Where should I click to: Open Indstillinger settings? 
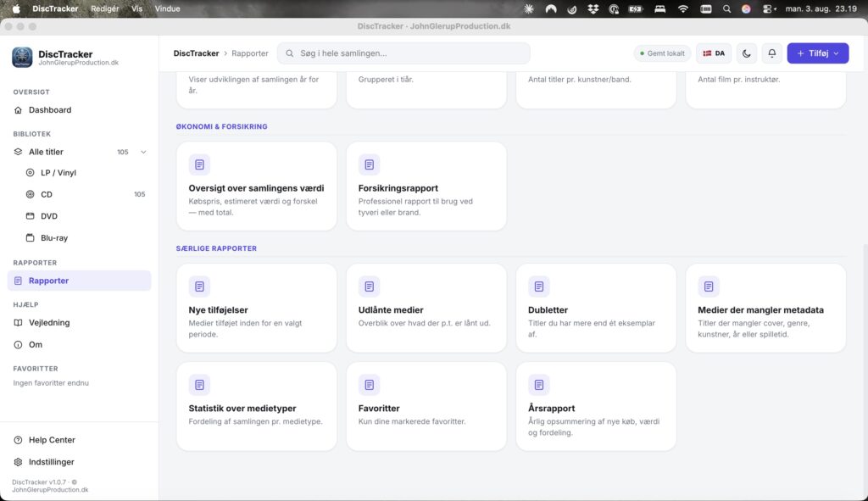click(x=79, y=462)
